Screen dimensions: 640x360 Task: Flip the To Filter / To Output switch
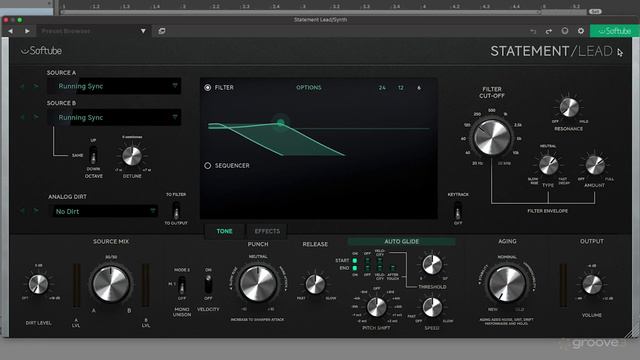point(176,211)
